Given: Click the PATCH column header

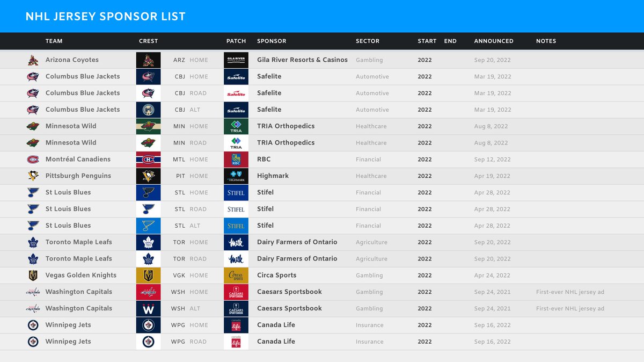Looking at the screenshot, I should [x=236, y=41].
